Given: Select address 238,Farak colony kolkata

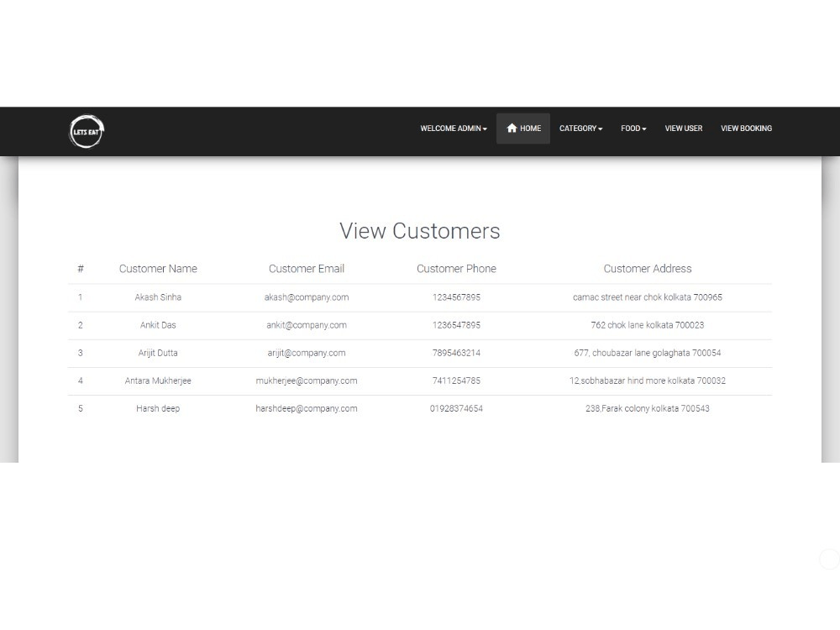Looking at the screenshot, I should click(x=632, y=408).
